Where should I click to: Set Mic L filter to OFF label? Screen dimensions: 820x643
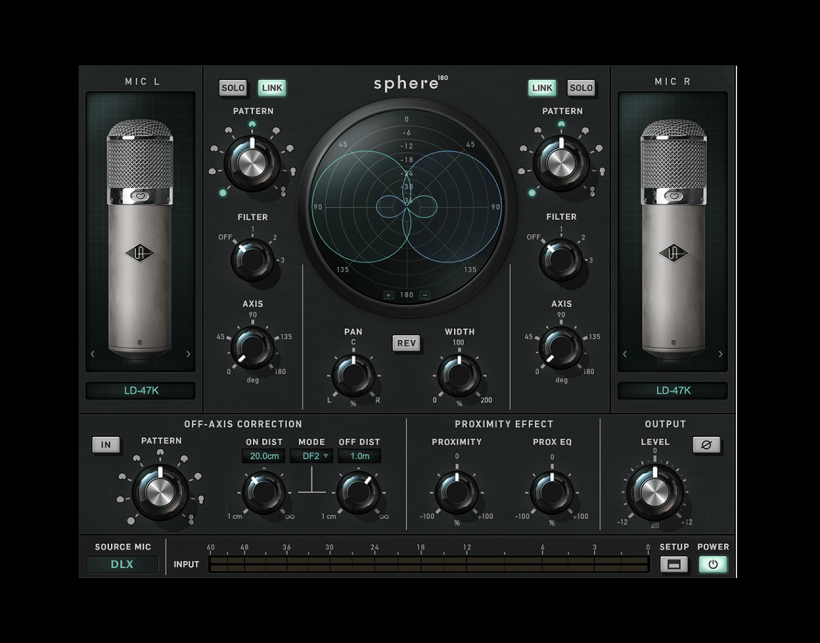pos(225,237)
